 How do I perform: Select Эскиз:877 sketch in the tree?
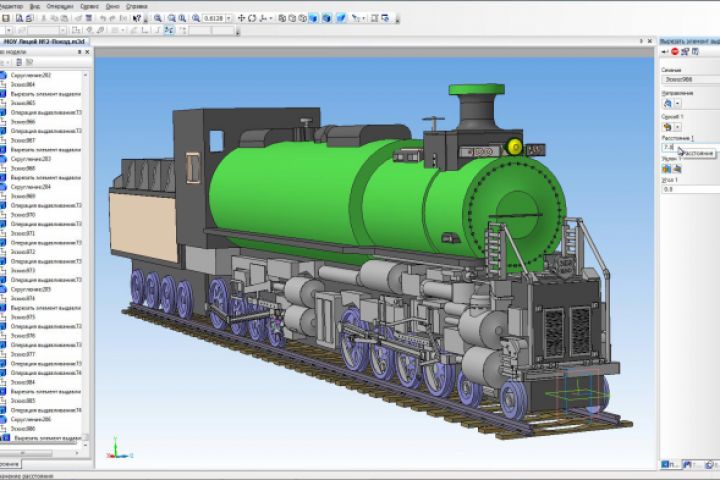point(22,354)
